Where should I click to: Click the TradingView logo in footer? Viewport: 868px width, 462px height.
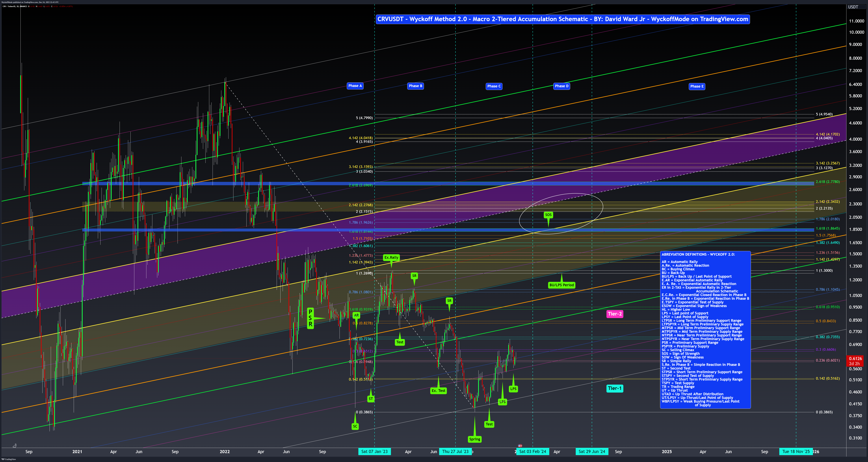click(x=8, y=459)
